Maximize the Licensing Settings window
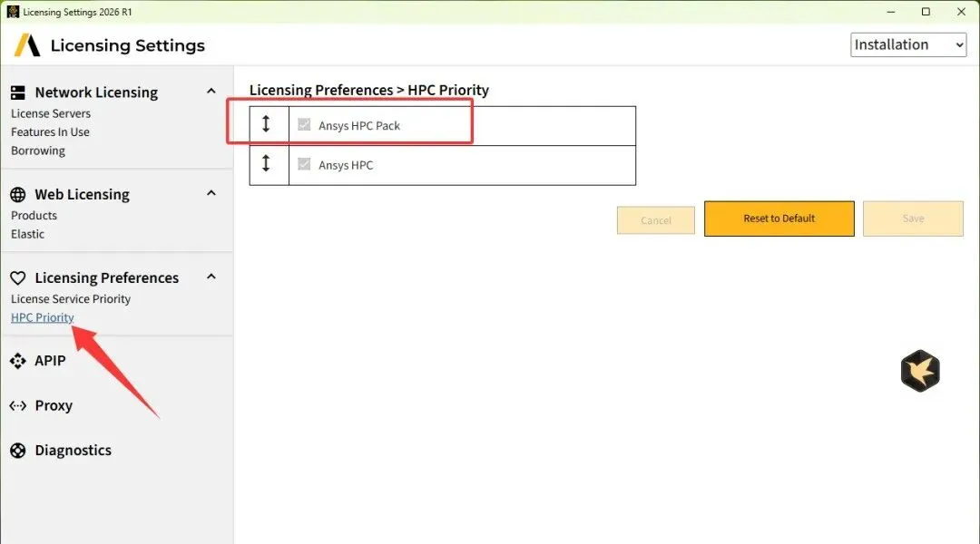 point(926,12)
